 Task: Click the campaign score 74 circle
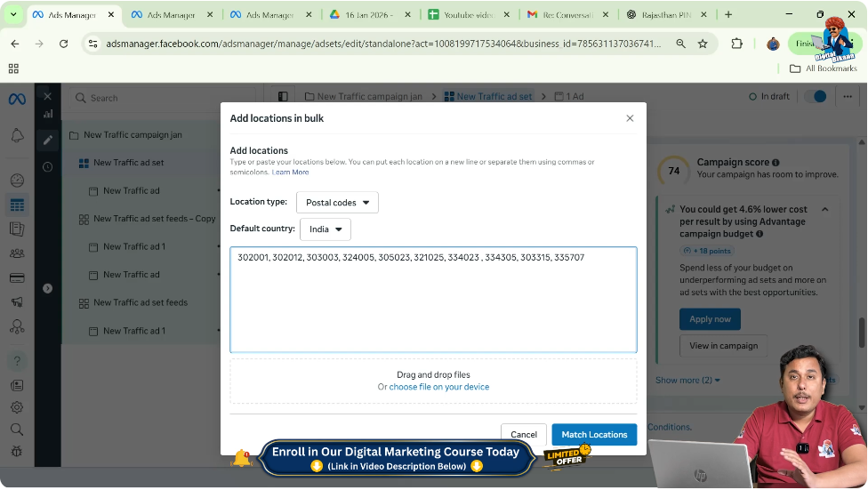tap(674, 171)
